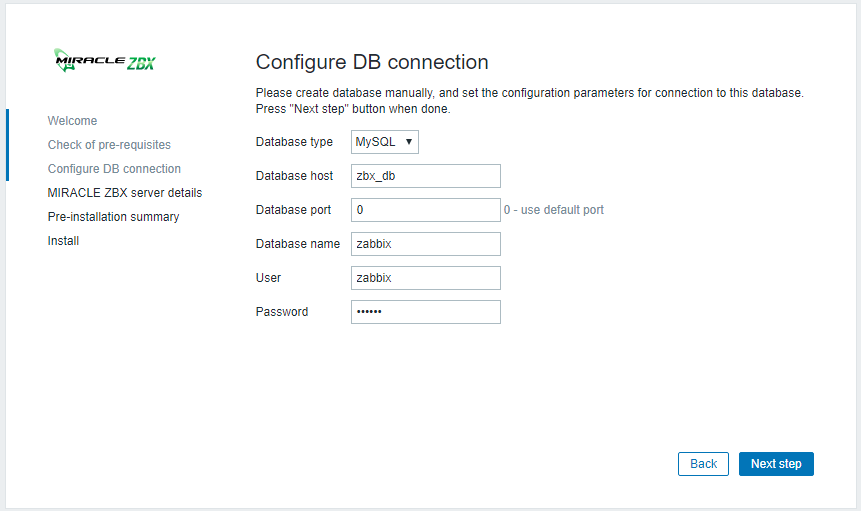Click into the User input field
Image resolution: width=861 pixels, height=511 pixels.
[425, 278]
